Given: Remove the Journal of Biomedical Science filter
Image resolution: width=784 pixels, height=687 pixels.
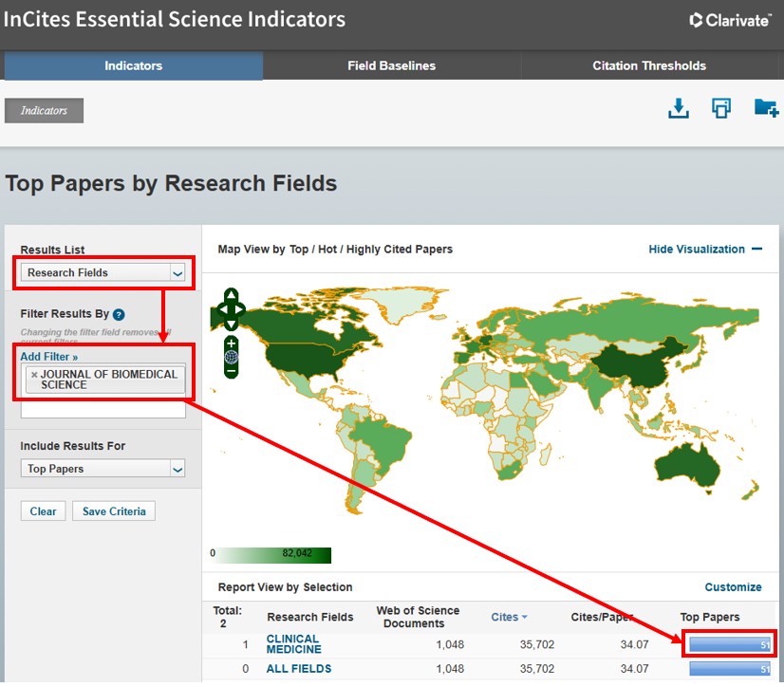Looking at the screenshot, I should [34, 375].
